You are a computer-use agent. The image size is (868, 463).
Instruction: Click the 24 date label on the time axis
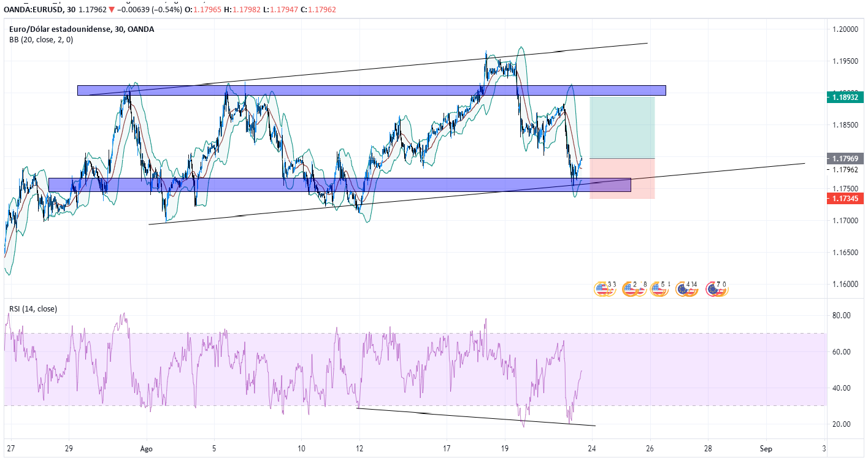pyautogui.click(x=591, y=448)
